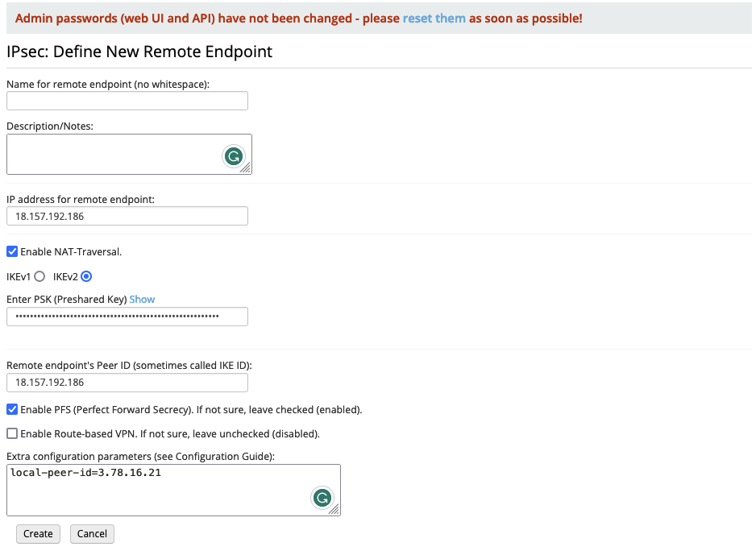Select the IKEv1 radio button
The width and height of the screenshot is (756, 559).
pos(39,276)
